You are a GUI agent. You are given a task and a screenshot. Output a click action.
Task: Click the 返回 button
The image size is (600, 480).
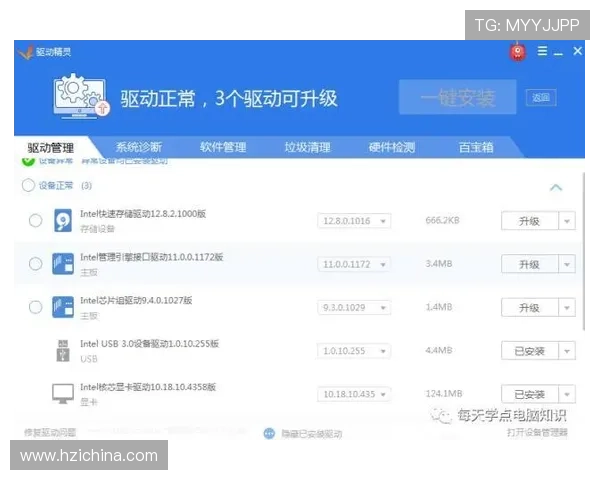click(541, 98)
